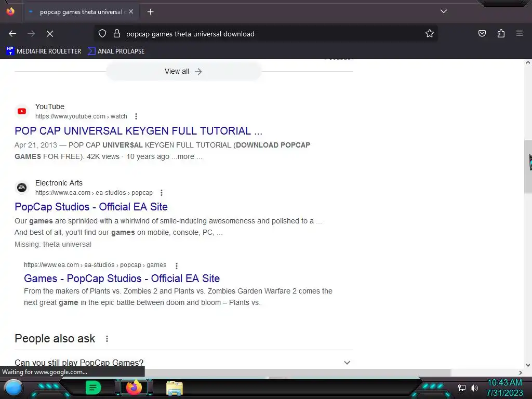
Task: Stop loading the page
Action: point(50,34)
